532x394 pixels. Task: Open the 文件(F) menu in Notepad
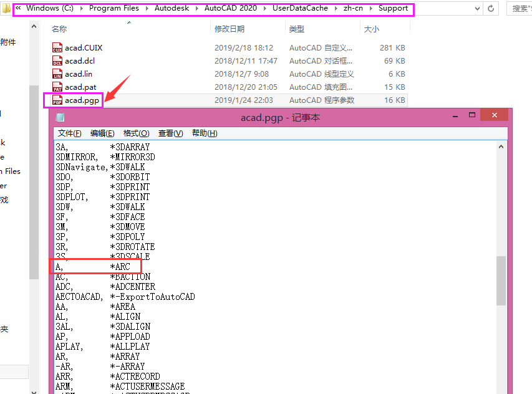click(x=70, y=133)
